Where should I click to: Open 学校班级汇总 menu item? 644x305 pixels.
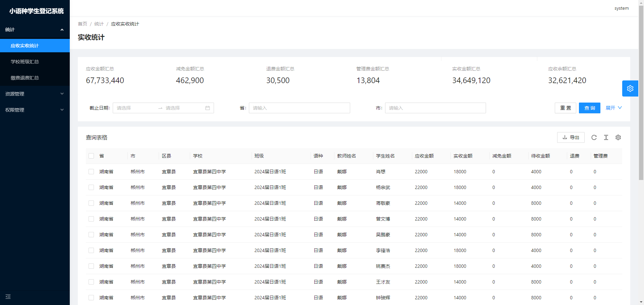tap(35, 62)
